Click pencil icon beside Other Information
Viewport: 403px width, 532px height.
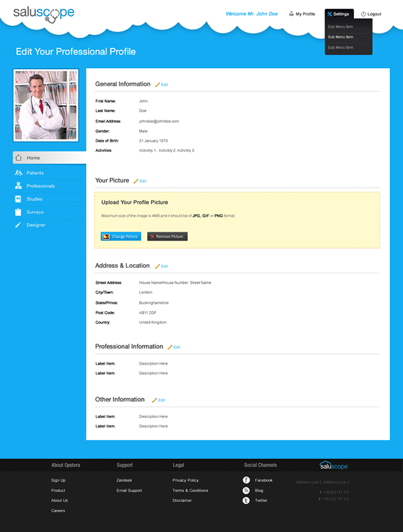154,400
